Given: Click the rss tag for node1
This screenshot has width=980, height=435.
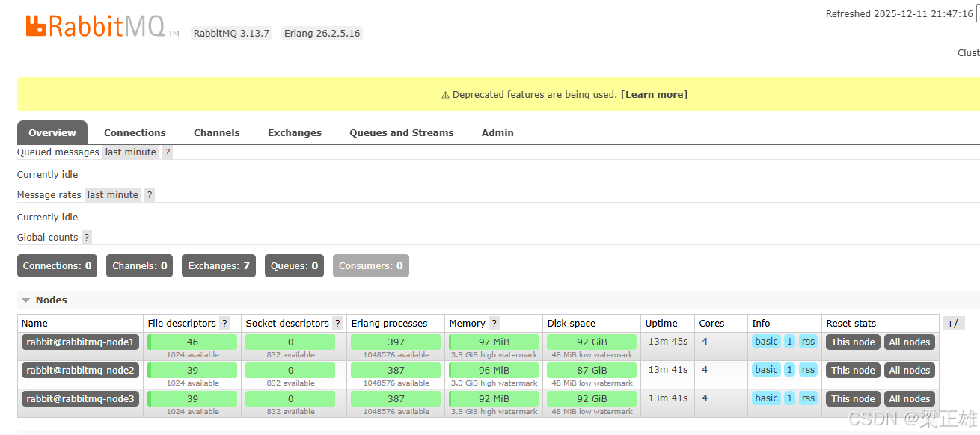Looking at the screenshot, I should 808,341.
